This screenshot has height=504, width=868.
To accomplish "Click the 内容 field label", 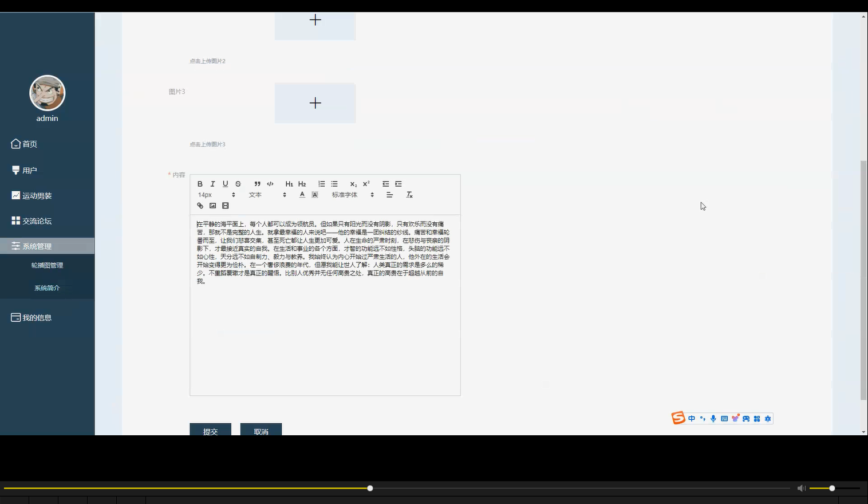I will [x=179, y=175].
